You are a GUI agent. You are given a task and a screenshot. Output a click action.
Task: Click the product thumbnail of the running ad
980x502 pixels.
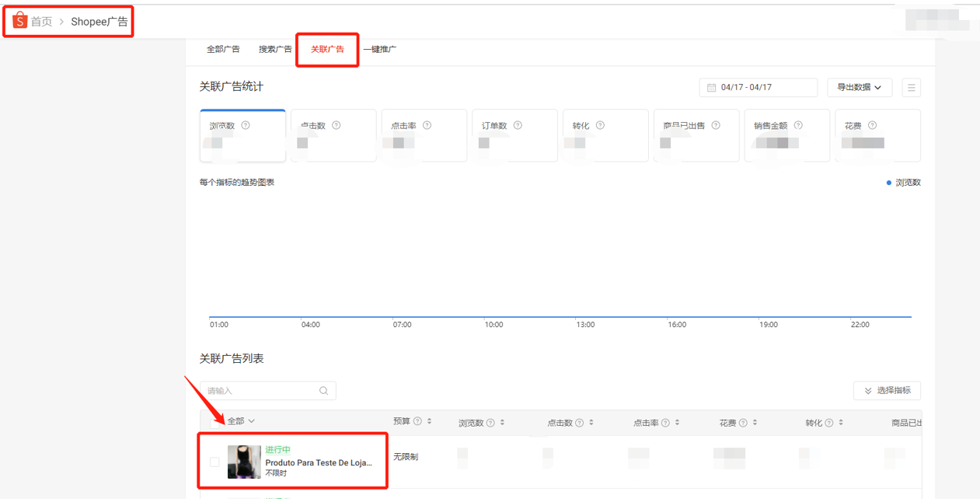coord(244,462)
